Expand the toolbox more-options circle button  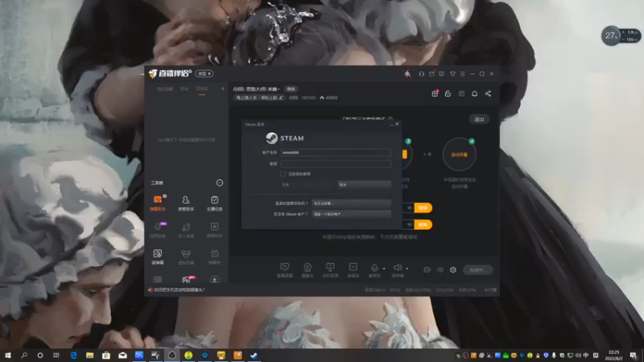220,183
